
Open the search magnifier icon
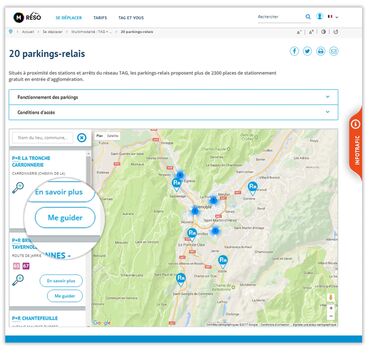coord(308,17)
